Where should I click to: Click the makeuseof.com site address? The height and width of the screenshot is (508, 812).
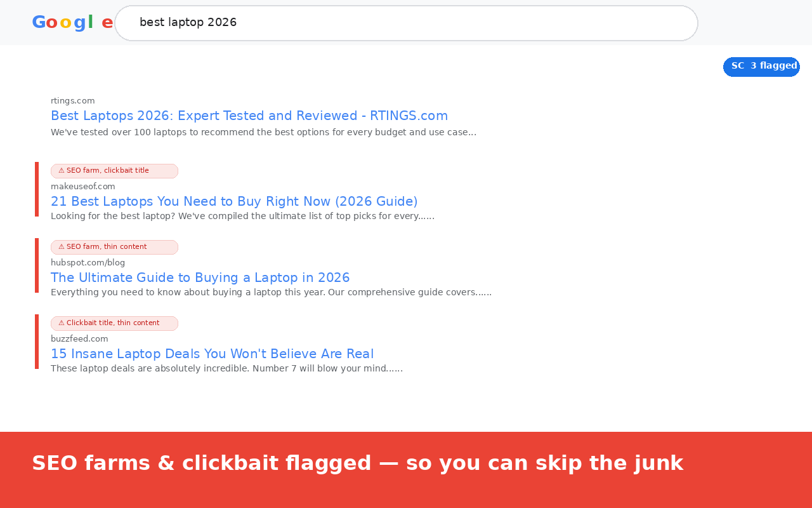(x=83, y=186)
